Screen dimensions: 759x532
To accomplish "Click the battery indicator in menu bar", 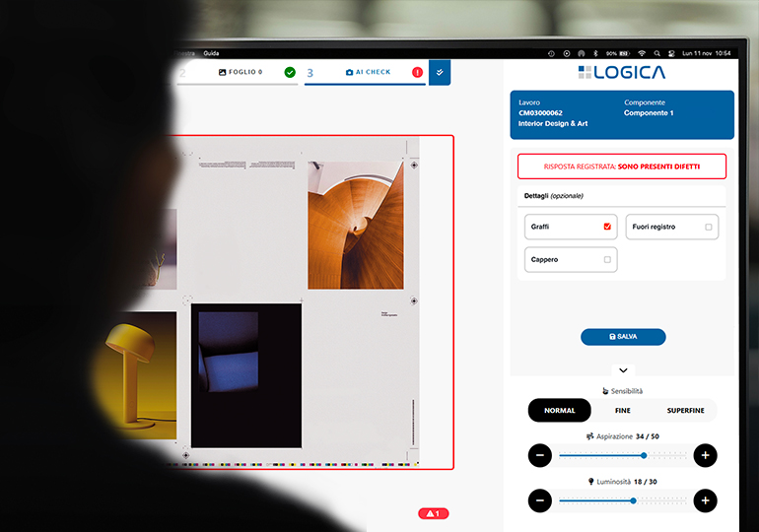I will pyautogui.click(x=618, y=53).
